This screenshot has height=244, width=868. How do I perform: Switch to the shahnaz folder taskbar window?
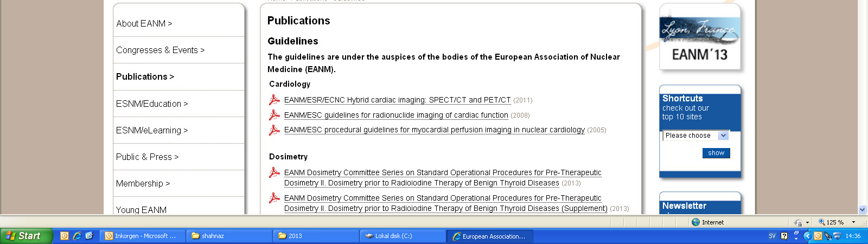pyautogui.click(x=229, y=236)
